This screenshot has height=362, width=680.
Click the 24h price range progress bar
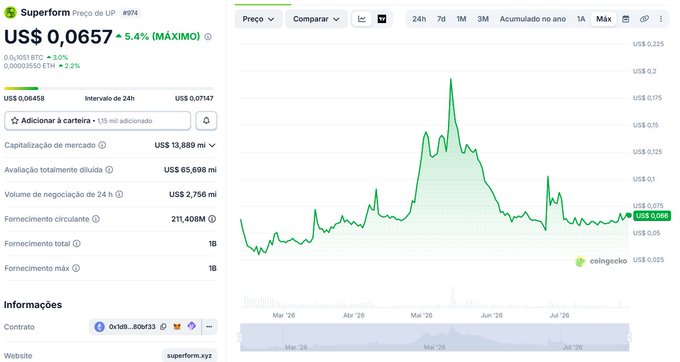[109, 88]
